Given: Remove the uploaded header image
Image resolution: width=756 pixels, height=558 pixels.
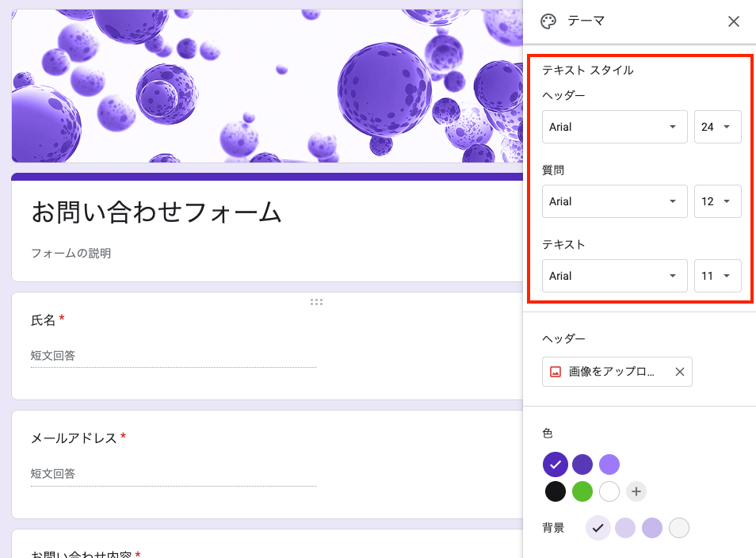Looking at the screenshot, I should 679,372.
